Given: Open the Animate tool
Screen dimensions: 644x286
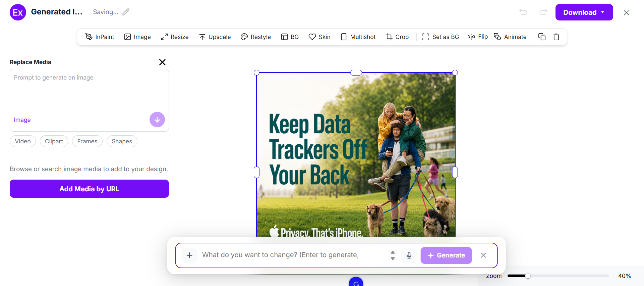Looking at the screenshot, I should coord(510,37).
